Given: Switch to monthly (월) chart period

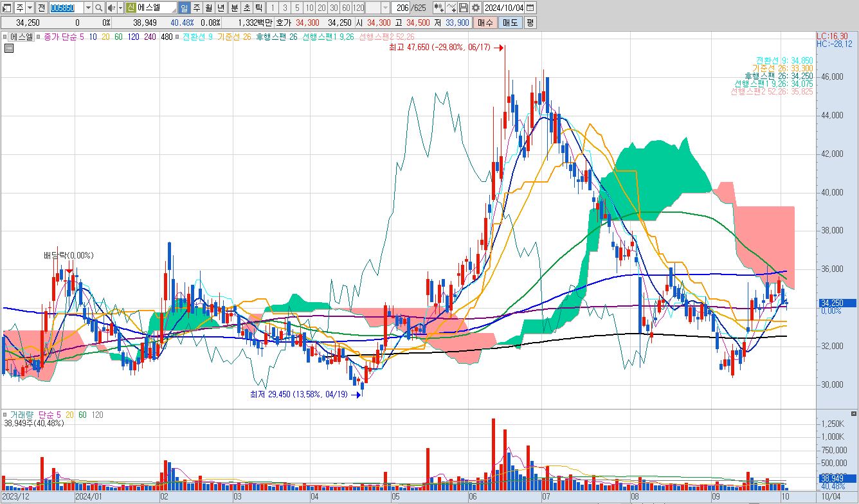Looking at the screenshot, I should pos(208,8).
